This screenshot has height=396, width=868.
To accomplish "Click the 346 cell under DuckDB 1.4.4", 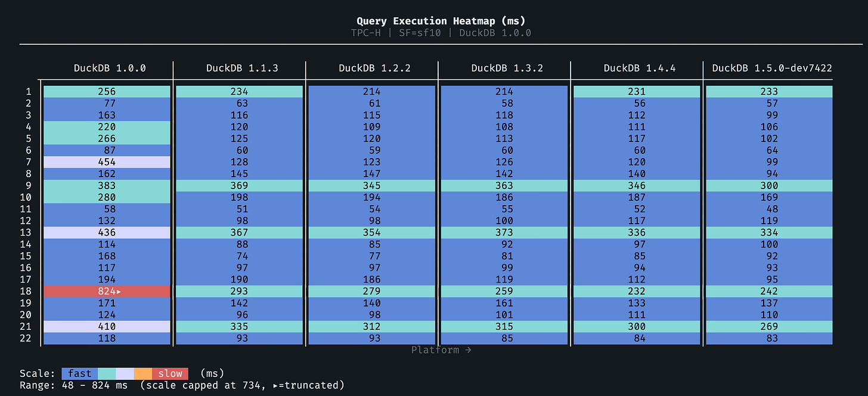I will click(x=637, y=185).
